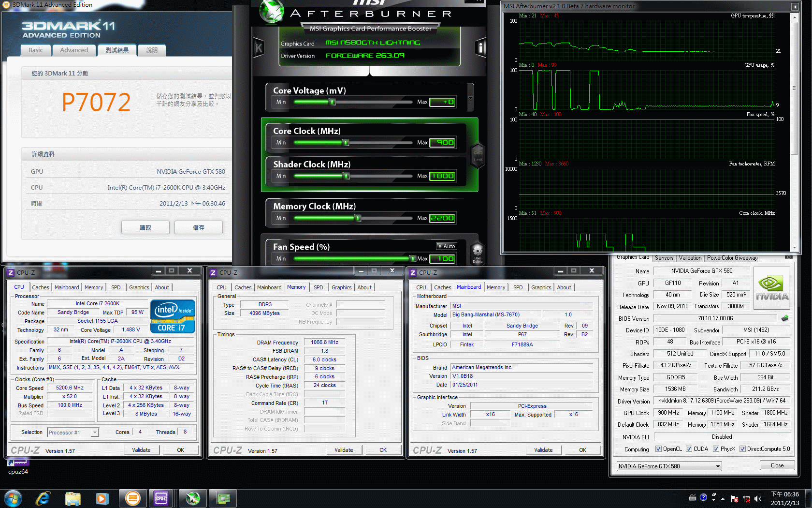The height and width of the screenshot is (508, 812).
Task: Show hidden tray icons arrow
Action: tap(723, 498)
